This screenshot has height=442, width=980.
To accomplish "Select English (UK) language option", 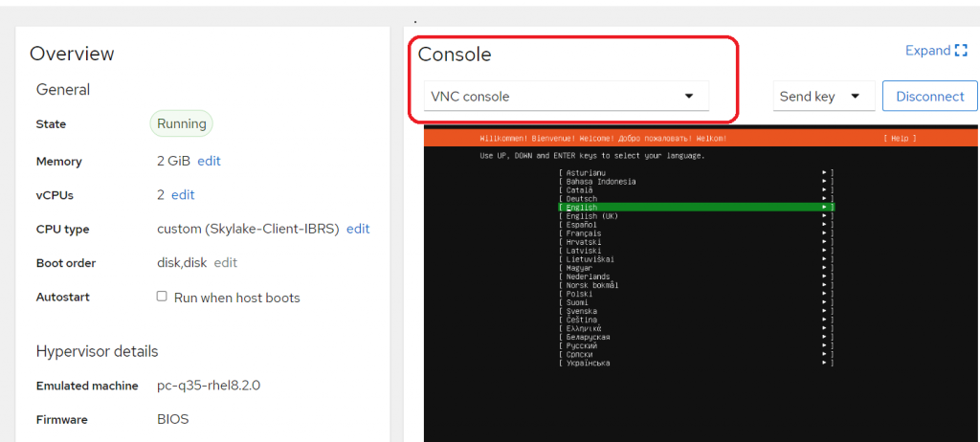I will pyautogui.click(x=591, y=216).
